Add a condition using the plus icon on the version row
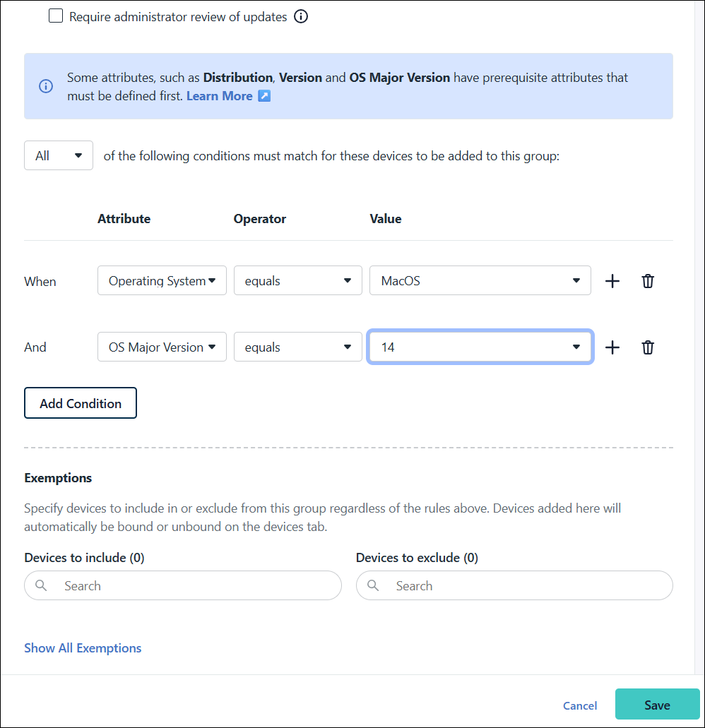The height and width of the screenshot is (728, 705). pos(612,347)
